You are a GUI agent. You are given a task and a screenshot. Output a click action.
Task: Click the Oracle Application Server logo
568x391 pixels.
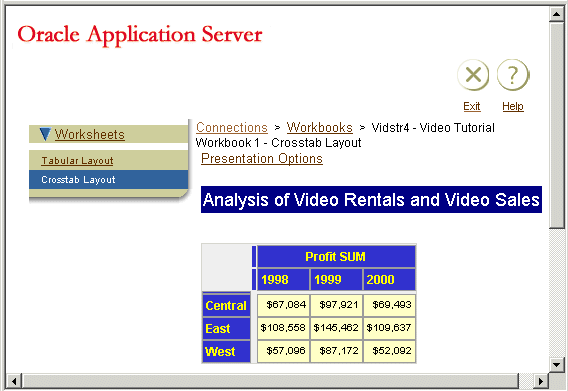[x=140, y=35]
